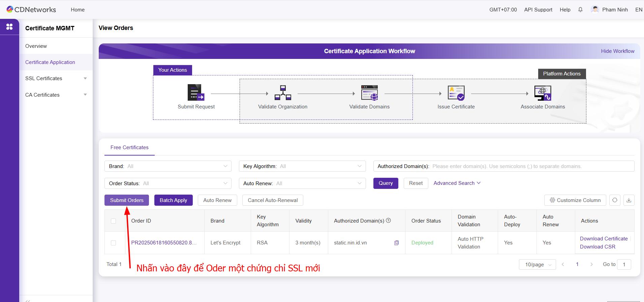
Task: Click the Download Certificate link
Action: pyautogui.click(x=604, y=239)
